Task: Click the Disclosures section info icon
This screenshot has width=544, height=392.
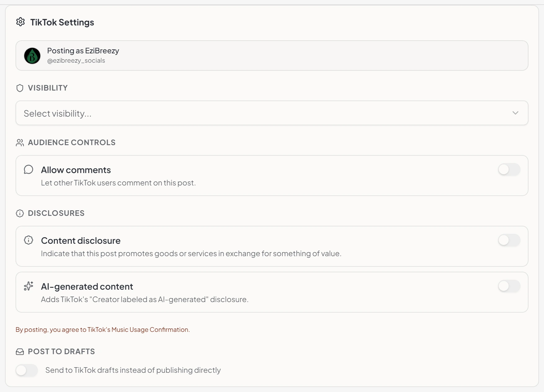Action: point(20,213)
